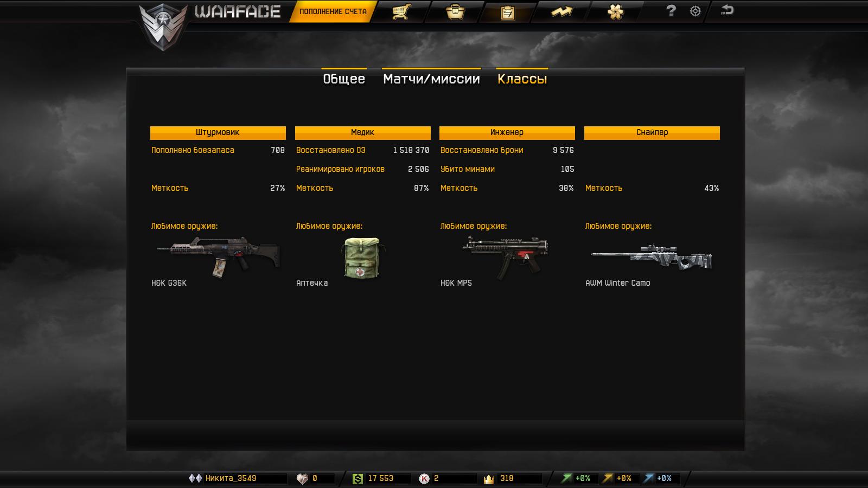The height and width of the screenshot is (488, 868).
Task: Click Убито минами stat label
Action: [468, 169]
